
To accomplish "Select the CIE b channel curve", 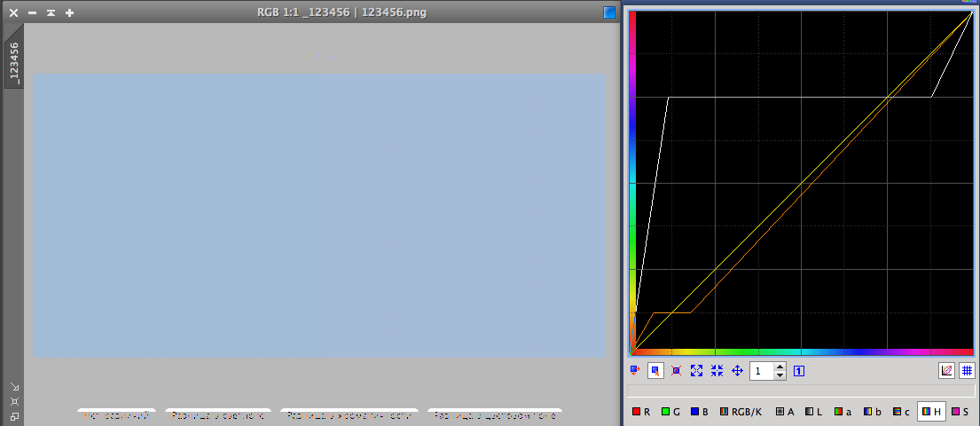I will pos(872,412).
